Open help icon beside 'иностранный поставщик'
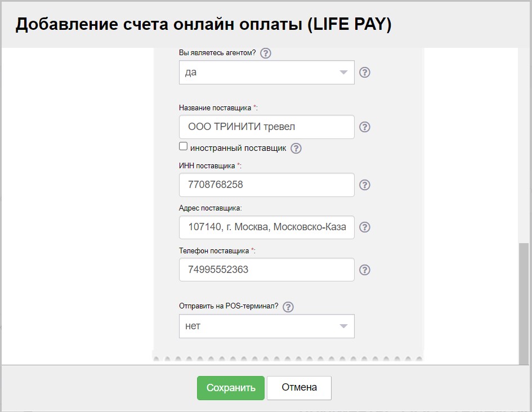Viewport: 532px width, 412px height. click(296, 148)
